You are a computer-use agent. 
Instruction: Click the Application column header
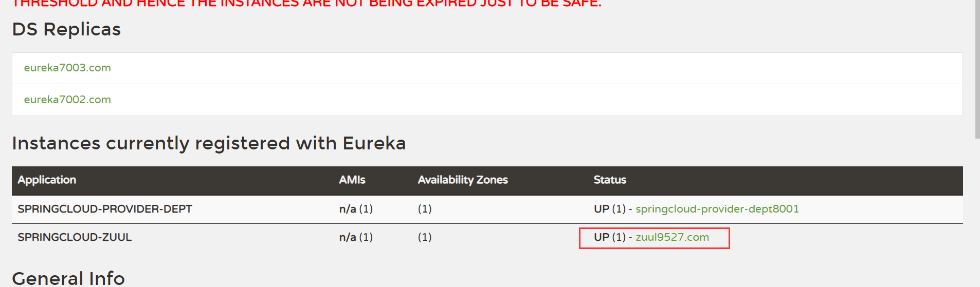coord(47,180)
